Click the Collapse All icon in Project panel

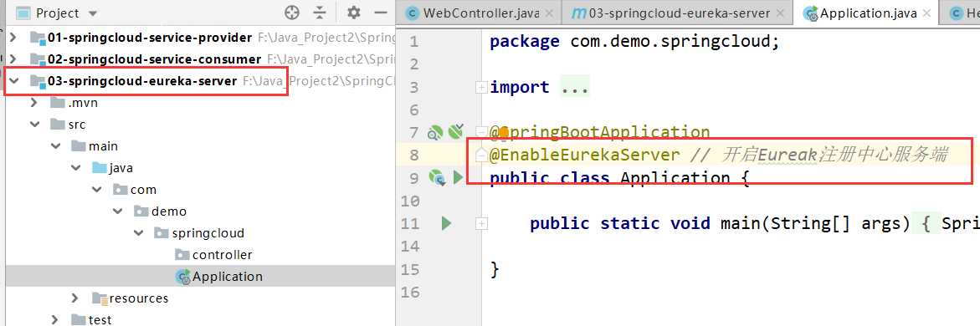[320, 13]
